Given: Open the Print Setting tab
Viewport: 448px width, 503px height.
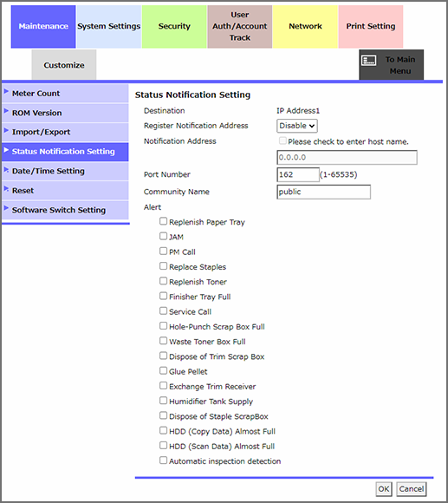Looking at the screenshot, I should click(x=371, y=27).
